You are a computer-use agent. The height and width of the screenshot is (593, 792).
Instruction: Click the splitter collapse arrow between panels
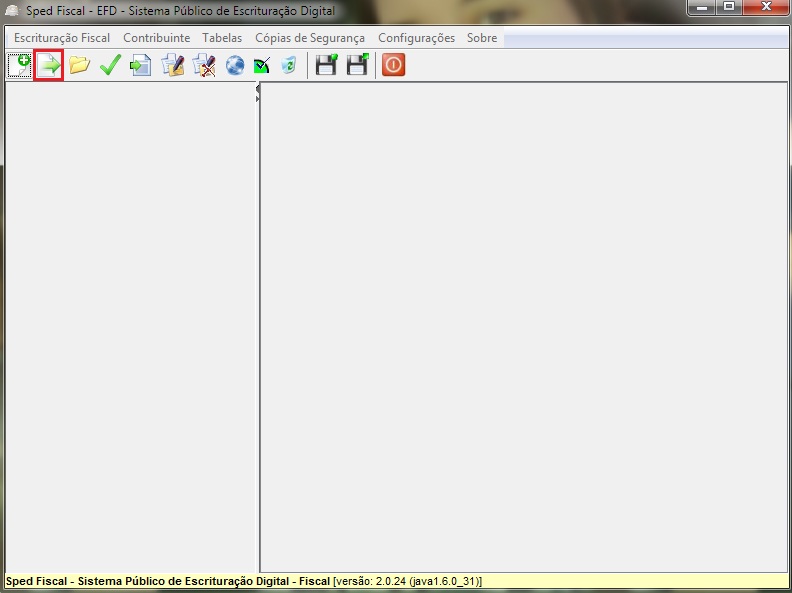coord(258,89)
